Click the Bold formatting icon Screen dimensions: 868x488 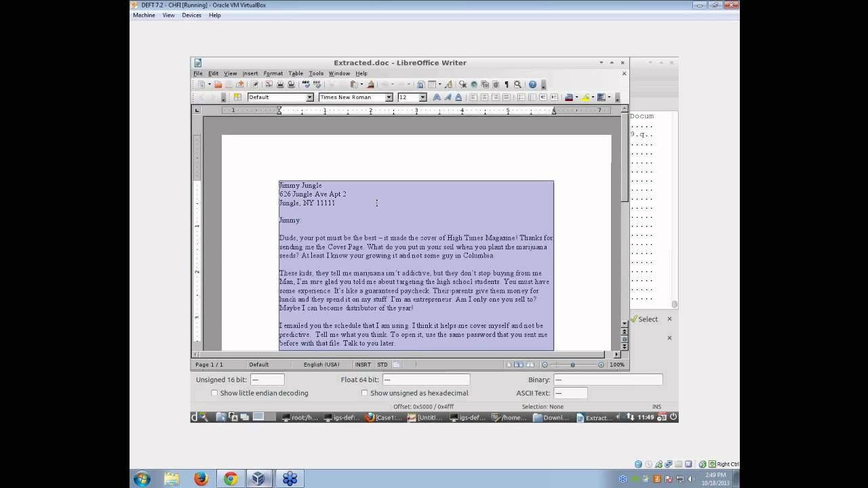point(437,98)
